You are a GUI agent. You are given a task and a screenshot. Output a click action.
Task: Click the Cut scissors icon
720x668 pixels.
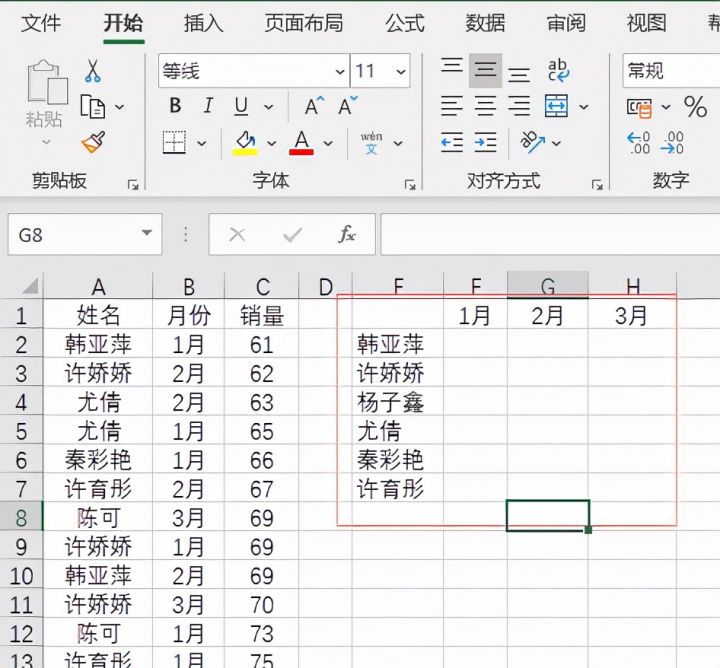tap(93, 71)
